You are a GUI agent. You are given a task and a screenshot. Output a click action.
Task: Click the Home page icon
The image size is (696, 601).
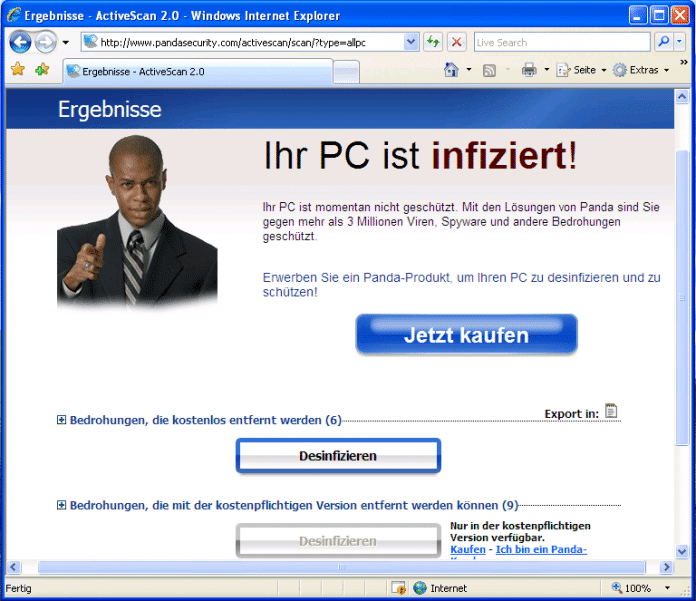tap(451, 70)
